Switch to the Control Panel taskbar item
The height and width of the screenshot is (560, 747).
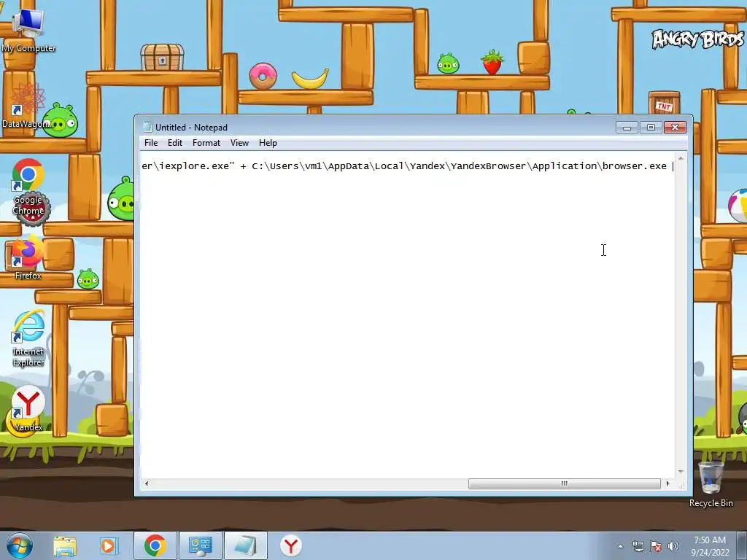200,545
